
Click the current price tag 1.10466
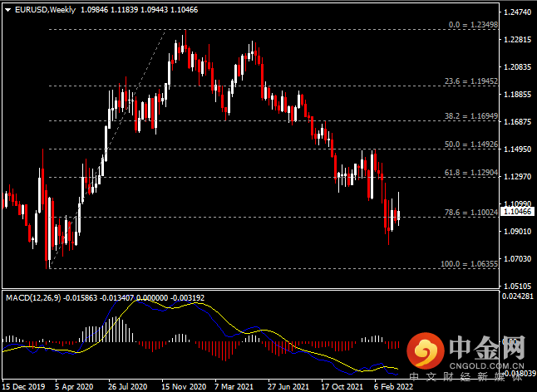(x=518, y=212)
